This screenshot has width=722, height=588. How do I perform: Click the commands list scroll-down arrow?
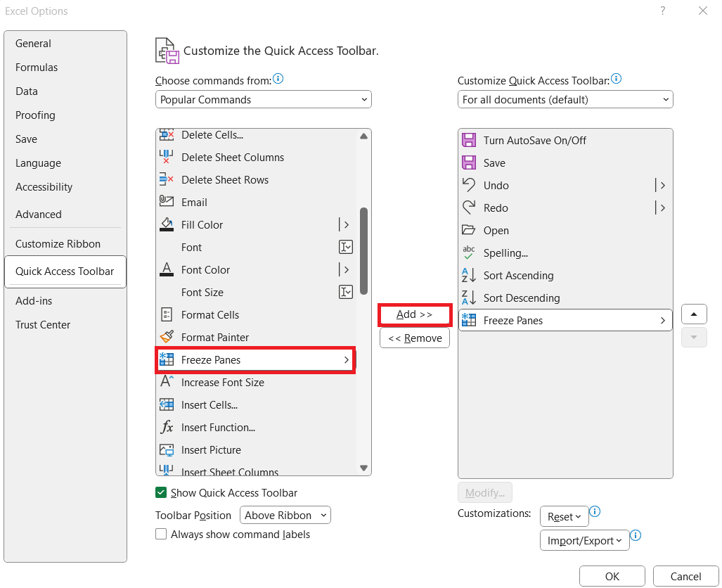click(x=363, y=468)
